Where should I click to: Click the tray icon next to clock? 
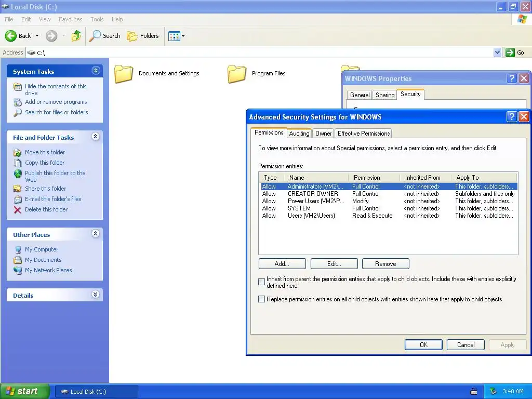pyautogui.click(x=494, y=391)
